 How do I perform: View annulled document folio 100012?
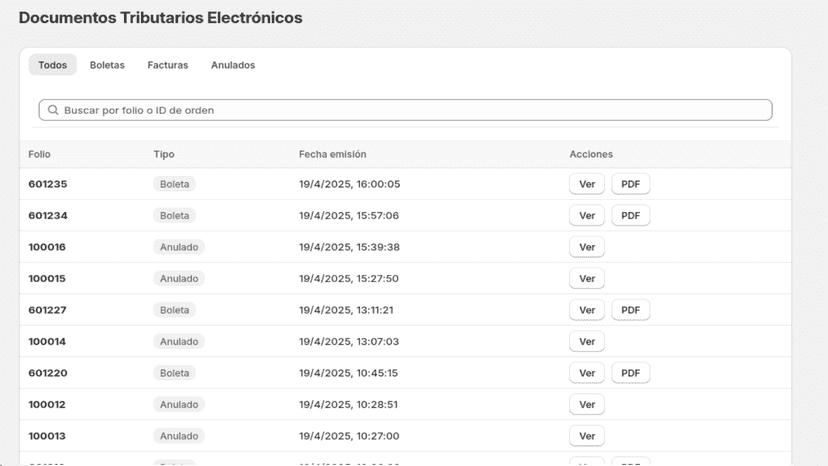[587, 404]
